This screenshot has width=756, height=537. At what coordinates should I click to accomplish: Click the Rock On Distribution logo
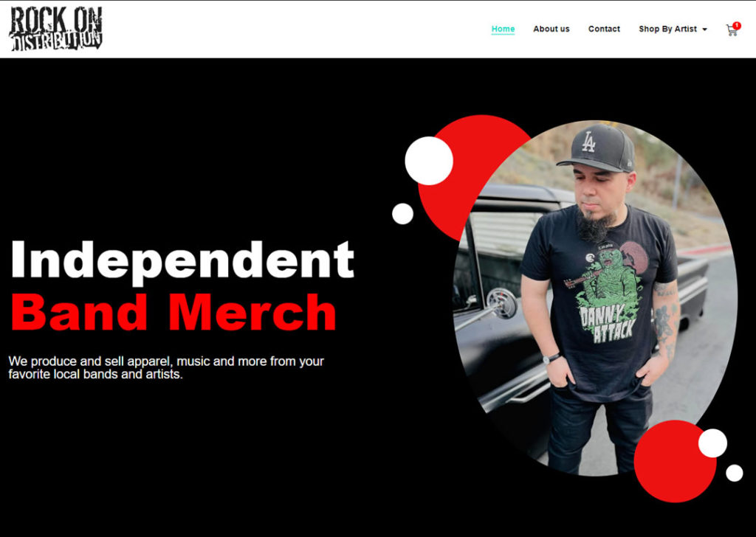click(56, 29)
